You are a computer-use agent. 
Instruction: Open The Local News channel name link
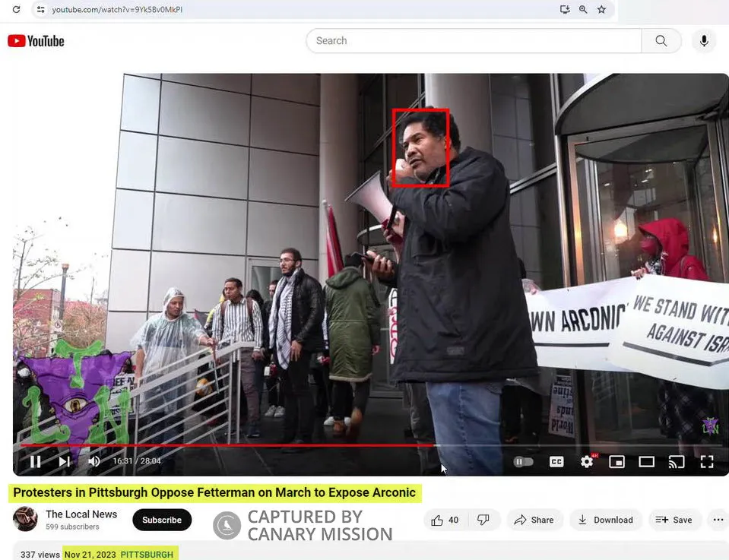click(81, 514)
